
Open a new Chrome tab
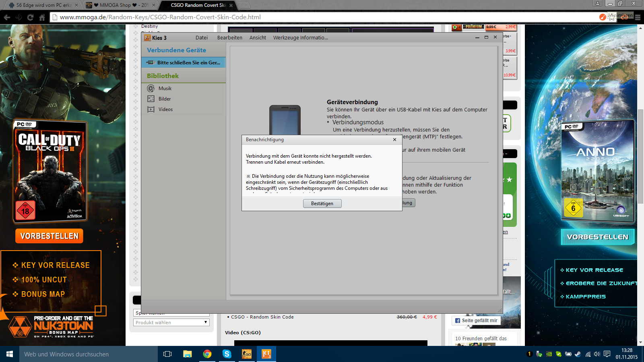tap(244, 6)
